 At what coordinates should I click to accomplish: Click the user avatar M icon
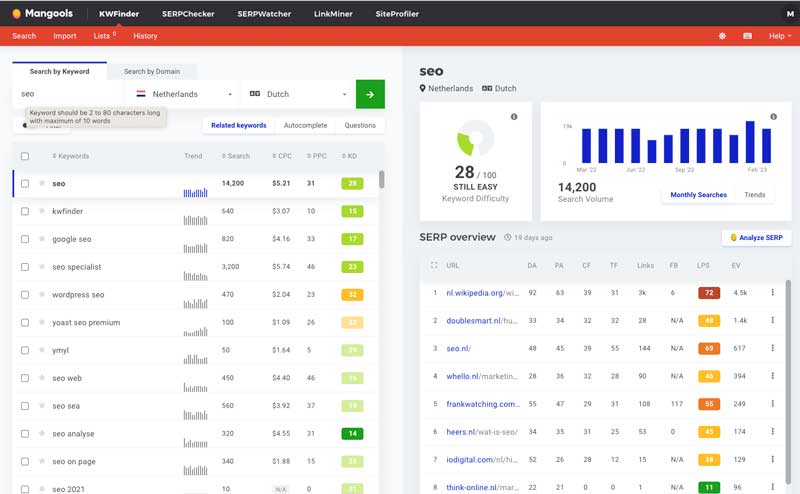pyautogui.click(x=790, y=14)
